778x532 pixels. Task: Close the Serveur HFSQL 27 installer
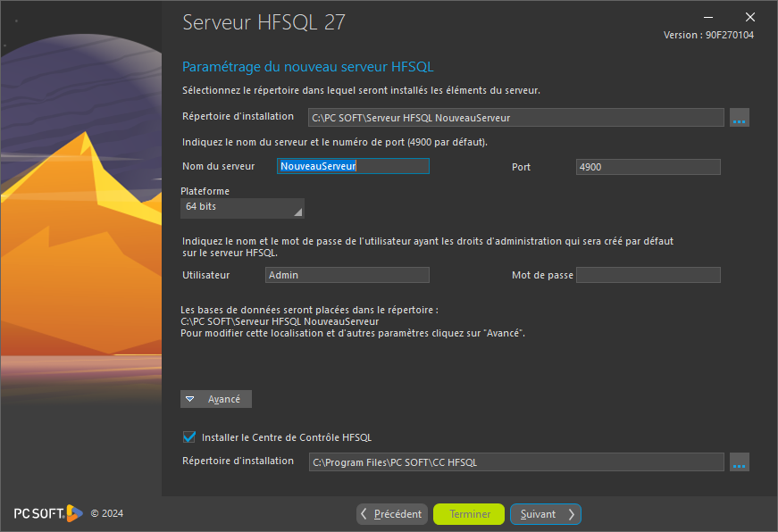tap(750, 17)
